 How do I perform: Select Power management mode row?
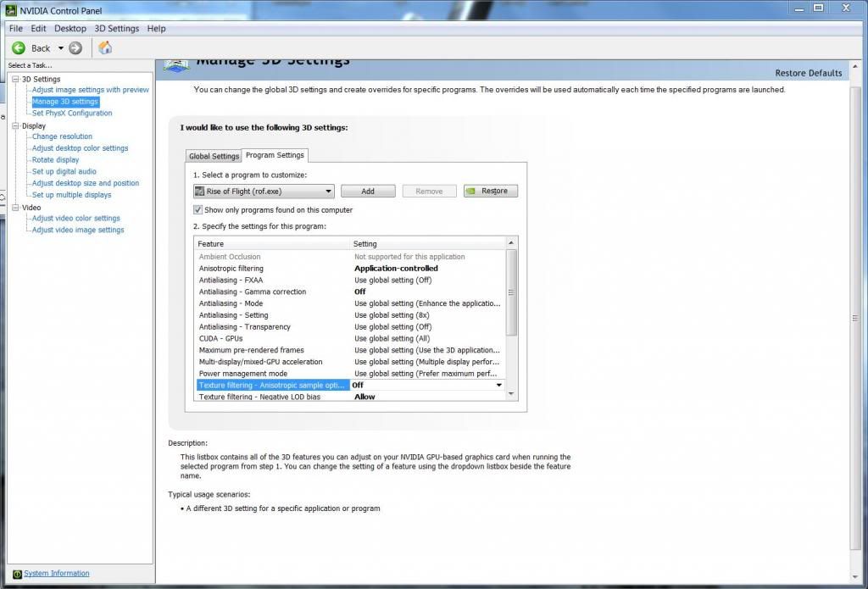coord(350,374)
